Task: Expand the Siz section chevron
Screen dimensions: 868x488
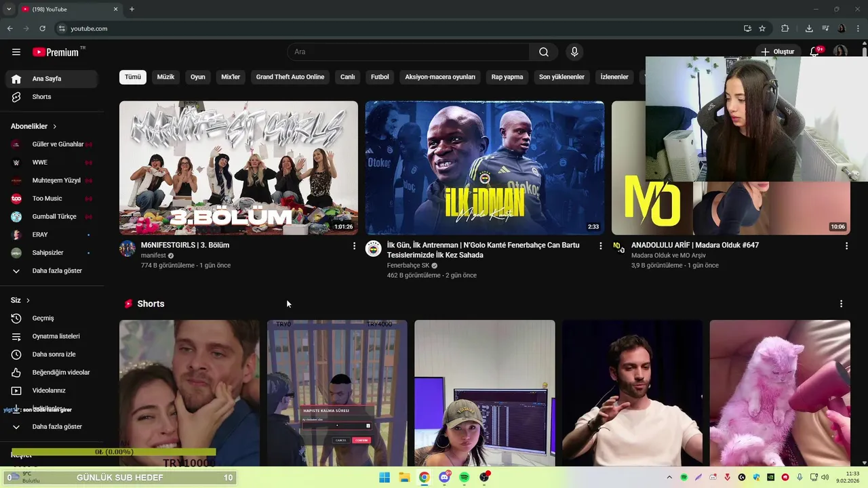Action: point(28,300)
